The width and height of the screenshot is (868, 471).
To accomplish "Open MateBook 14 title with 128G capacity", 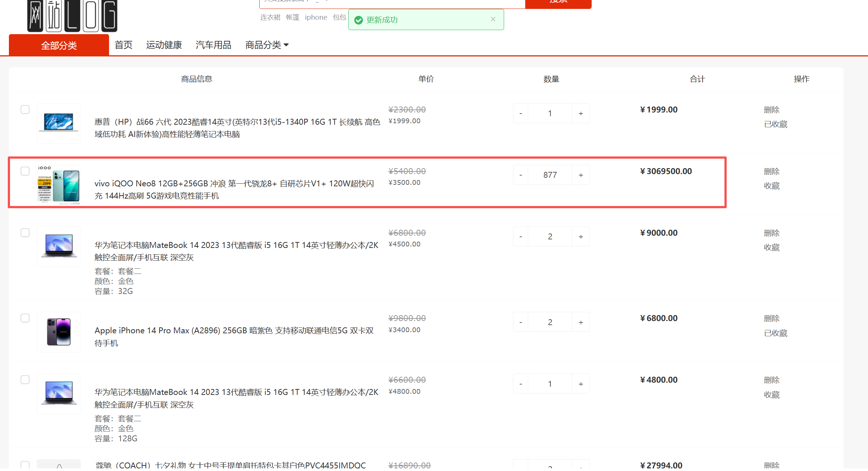I will point(236,398).
